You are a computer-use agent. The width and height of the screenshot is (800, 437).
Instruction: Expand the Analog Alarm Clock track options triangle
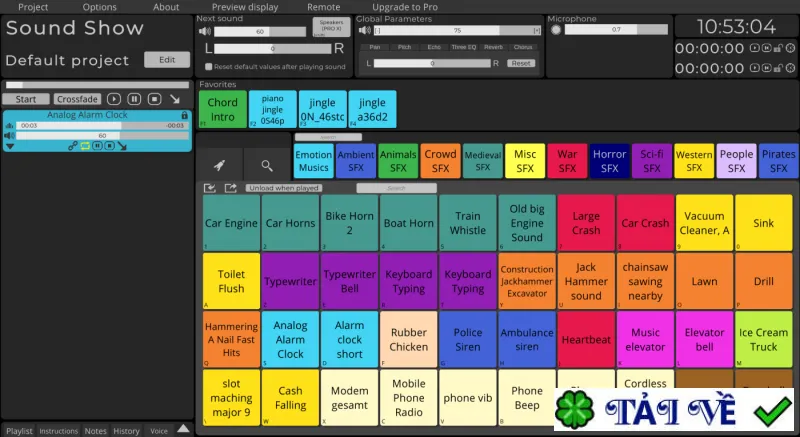(10, 147)
